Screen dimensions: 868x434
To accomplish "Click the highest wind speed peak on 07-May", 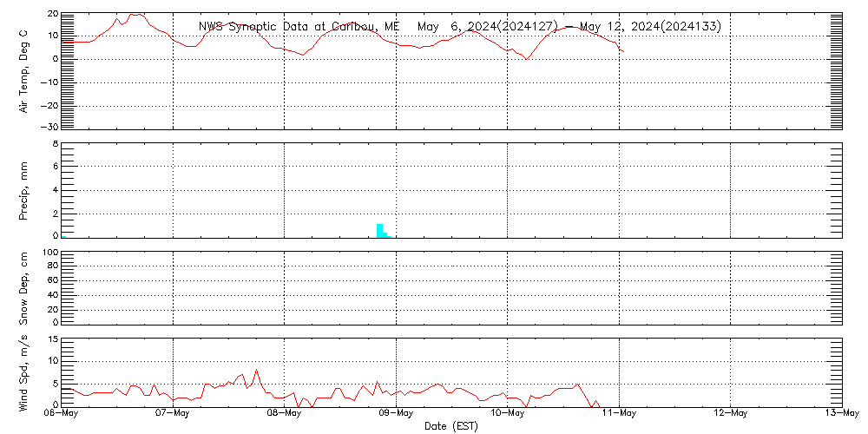I will click(256, 371).
